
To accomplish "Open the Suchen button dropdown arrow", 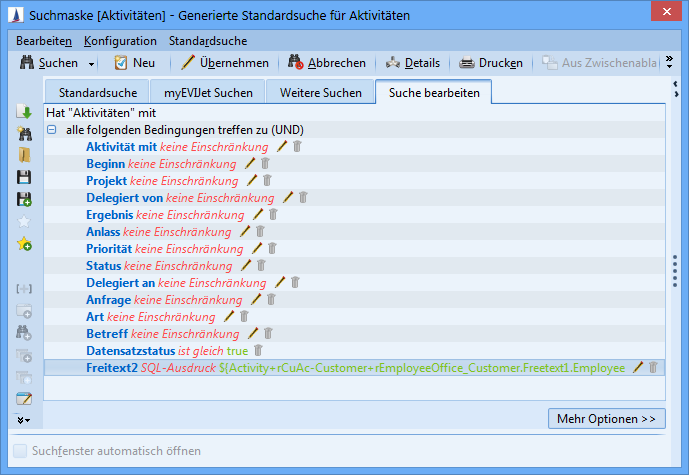I will pyautogui.click(x=92, y=63).
